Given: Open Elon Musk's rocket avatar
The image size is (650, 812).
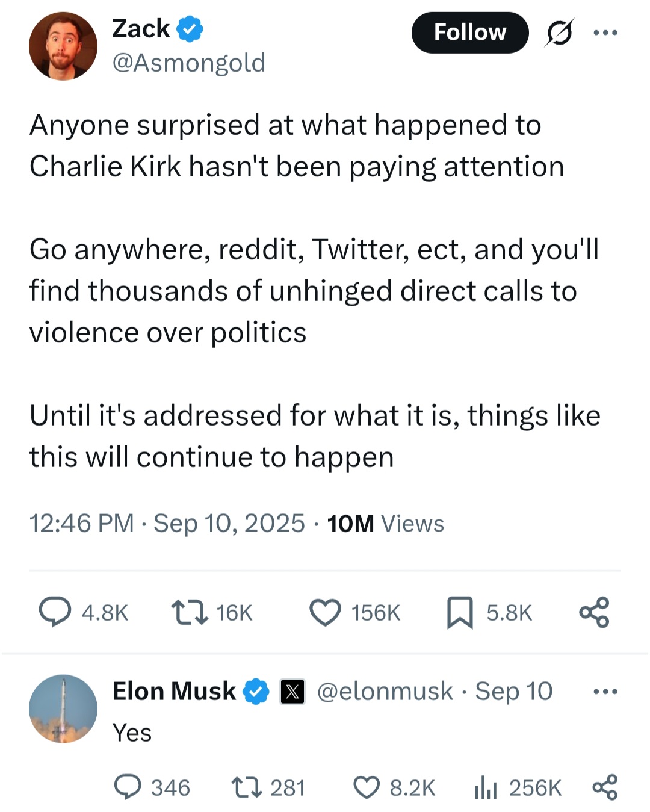Looking at the screenshot, I should (x=63, y=708).
